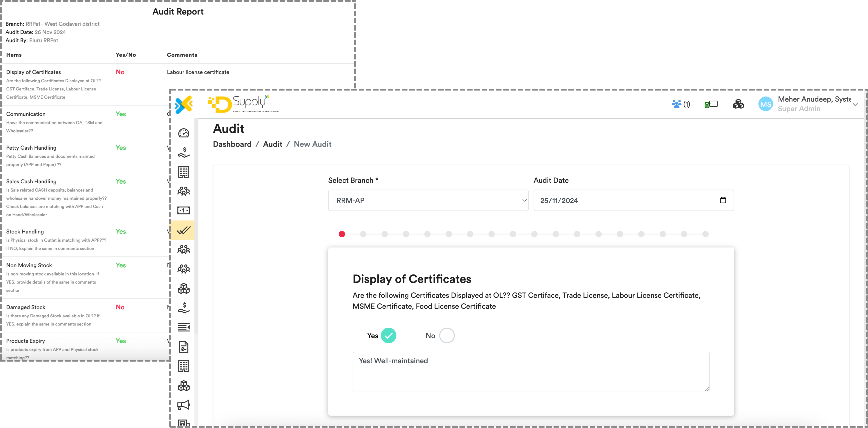Click 'Communication' item in Audit Report

pyautogui.click(x=26, y=114)
